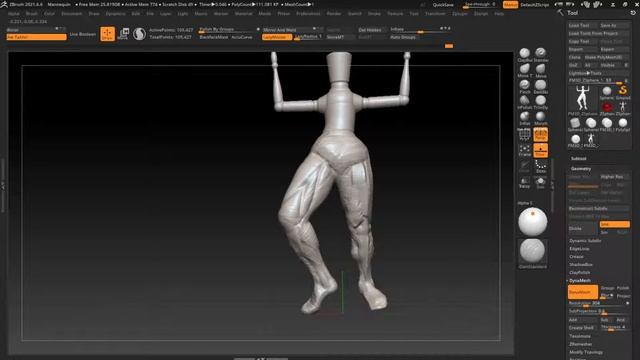Open the Texture menu
The image size is (640, 360).
click(395, 13)
